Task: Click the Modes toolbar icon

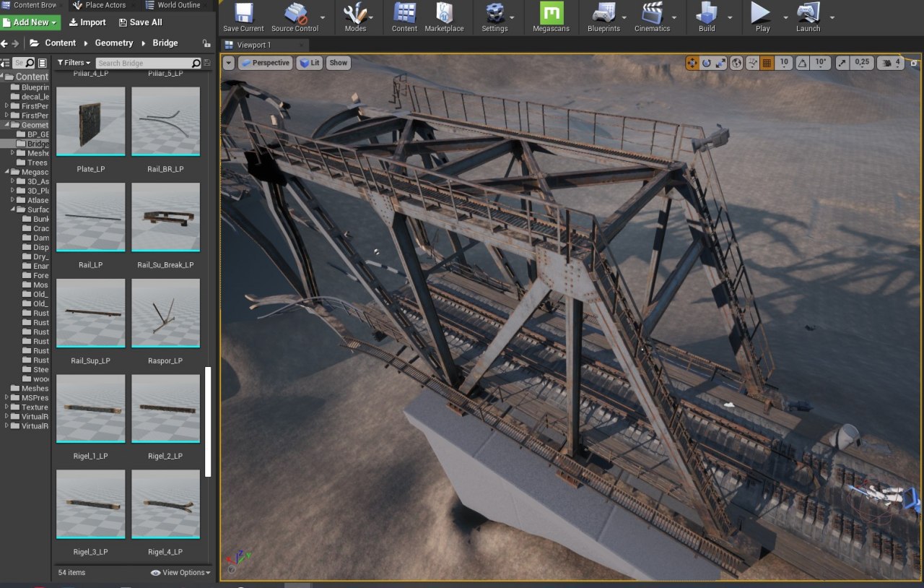Action: [x=355, y=13]
